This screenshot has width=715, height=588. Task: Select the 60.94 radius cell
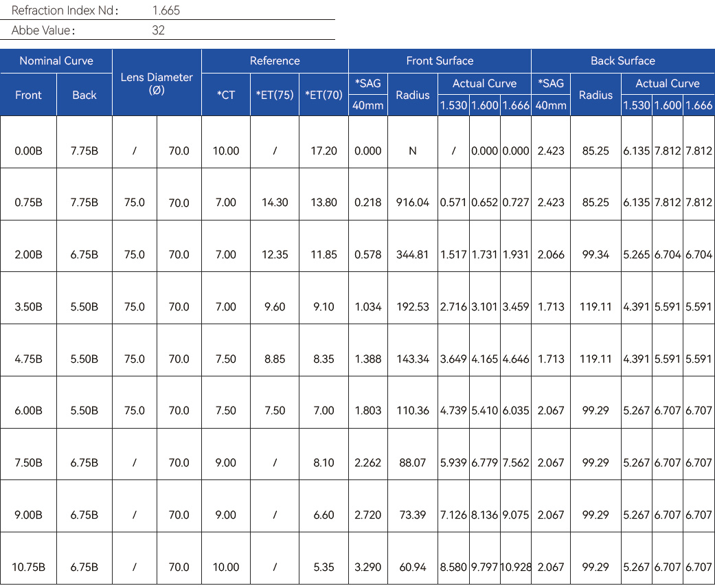[413, 567]
